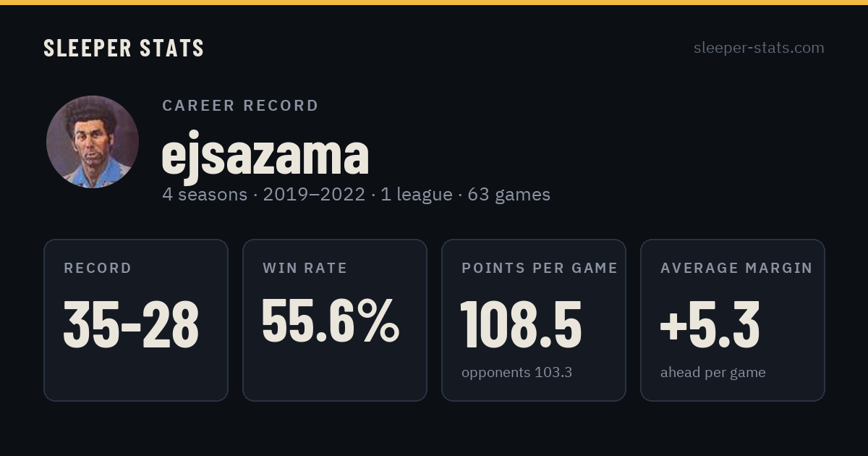Click the 108.5 points value

tap(522, 325)
